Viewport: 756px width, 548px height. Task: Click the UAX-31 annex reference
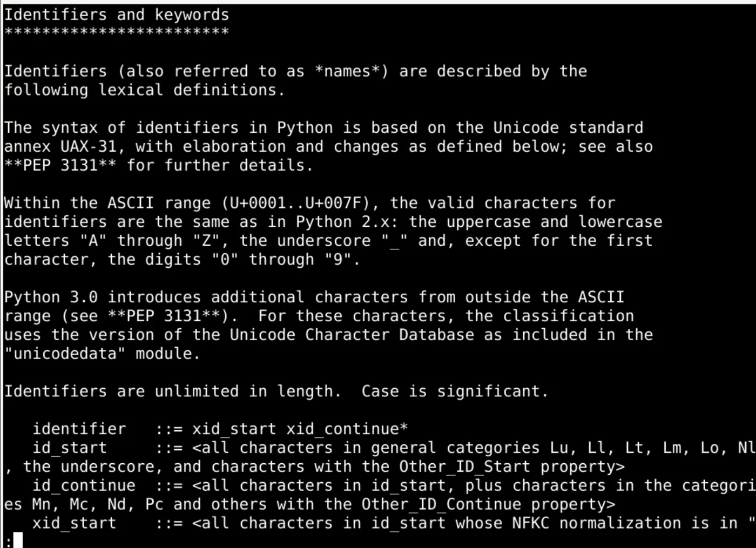pos(80,147)
